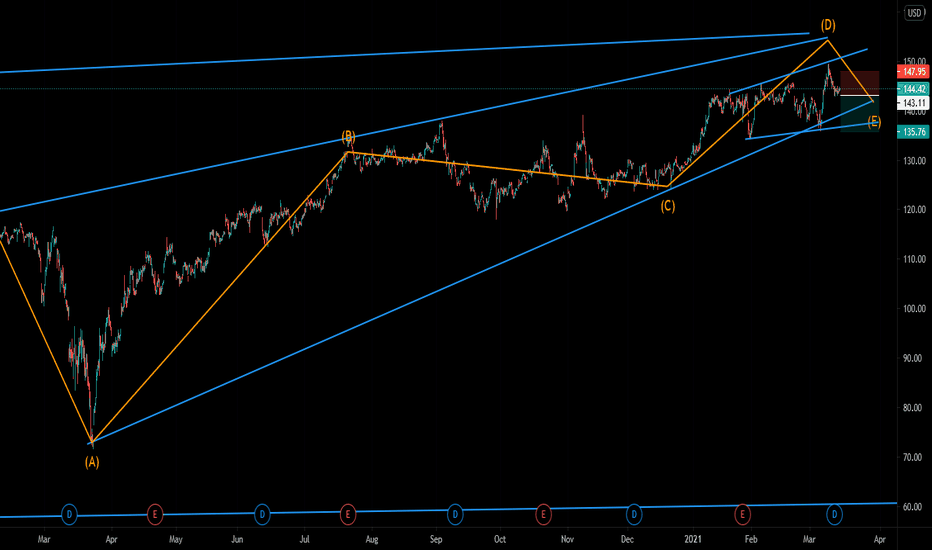Click the Jun label on time axis
This screenshot has width=932, height=550.
click(x=237, y=539)
